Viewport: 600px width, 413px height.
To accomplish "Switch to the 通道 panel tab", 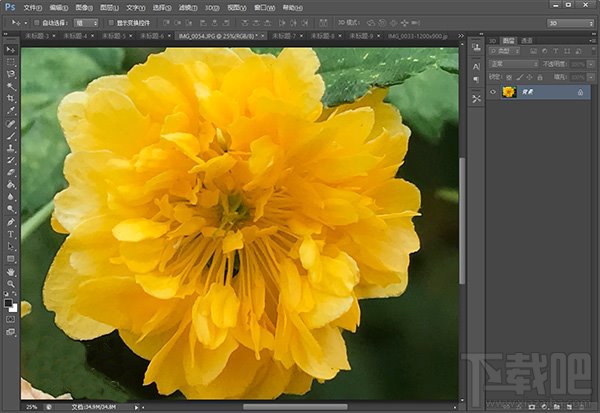I will coord(526,41).
